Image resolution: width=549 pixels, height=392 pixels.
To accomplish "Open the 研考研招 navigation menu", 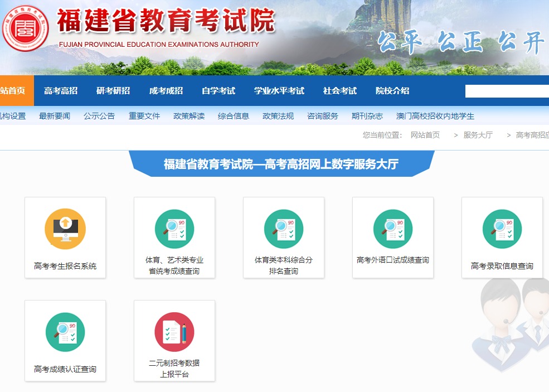I will (113, 91).
